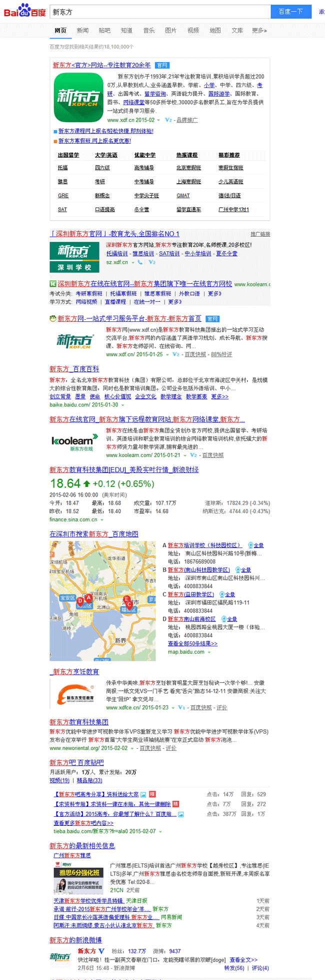Click V2 credibility badge next to 品牌推广
The height and width of the screenshot is (980, 325).
pyautogui.click(x=168, y=120)
